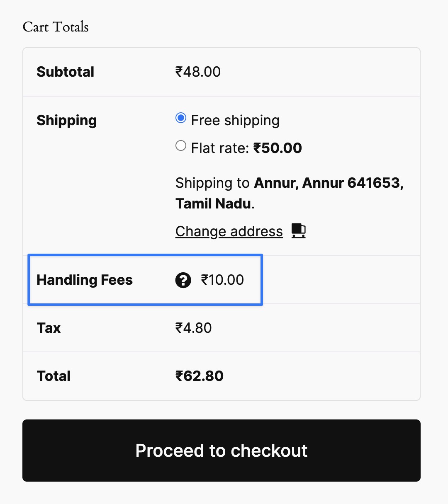This screenshot has height=504, width=448.
Task: Click the Handling Fees label
Action: (x=85, y=280)
